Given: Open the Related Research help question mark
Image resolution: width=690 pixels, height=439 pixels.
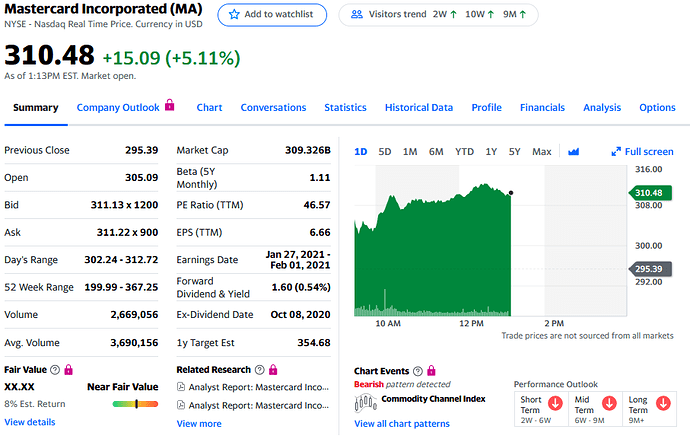Looking at the screenshot, I should tap(260, 369).
